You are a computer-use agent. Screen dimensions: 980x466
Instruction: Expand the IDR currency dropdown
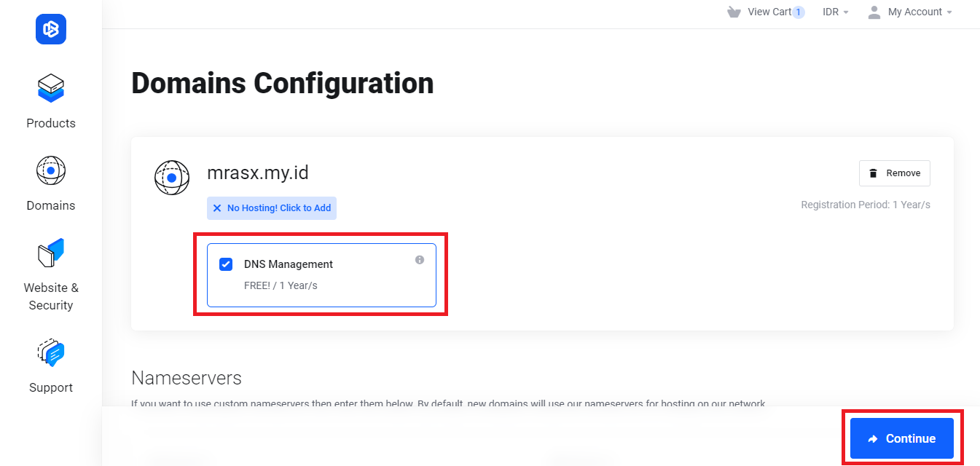click(x=836, y=12)
